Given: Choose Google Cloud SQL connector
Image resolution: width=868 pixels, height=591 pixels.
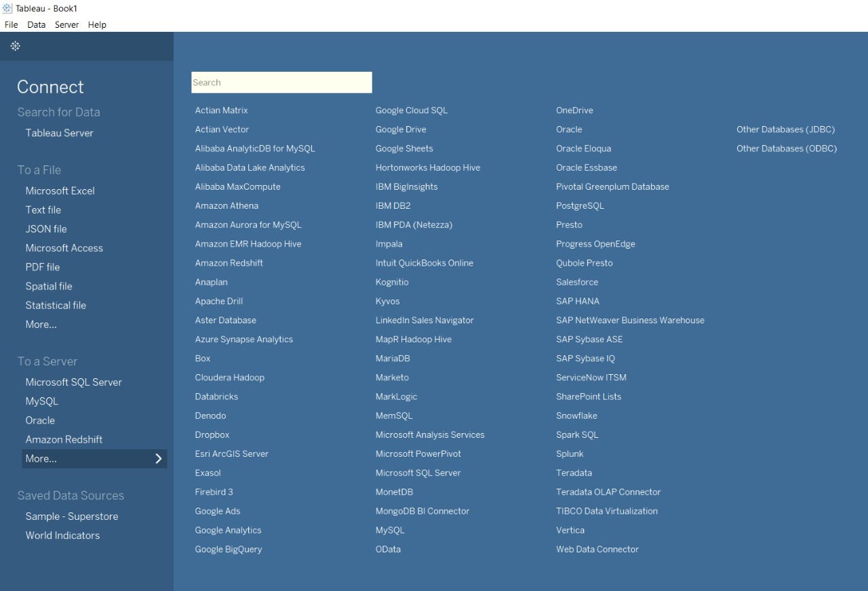Looking at the screenshot, I should [x=412, y=110].
